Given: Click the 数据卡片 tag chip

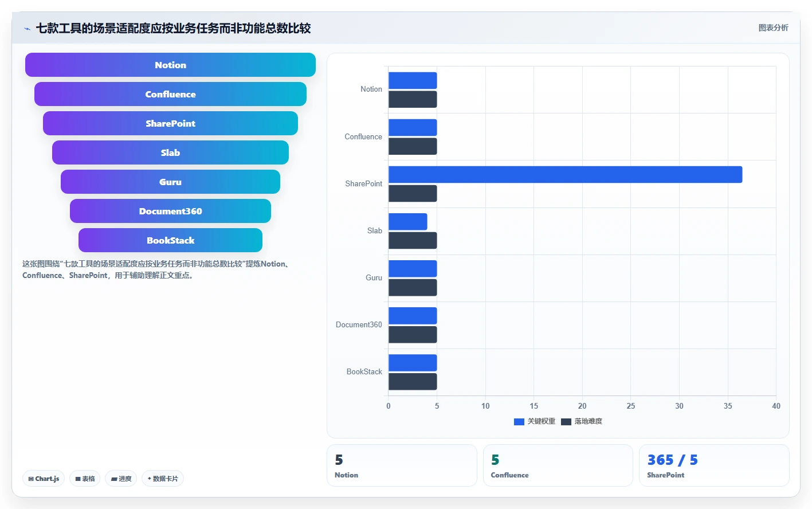Looking at the screenshot, I should click(x=163, y=479).
